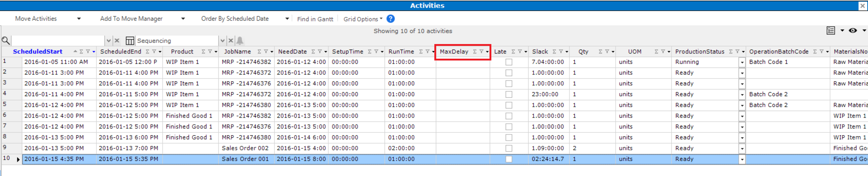Click the filter funnel in Product header
868x176 pixels.
click(x=210, y=52)
